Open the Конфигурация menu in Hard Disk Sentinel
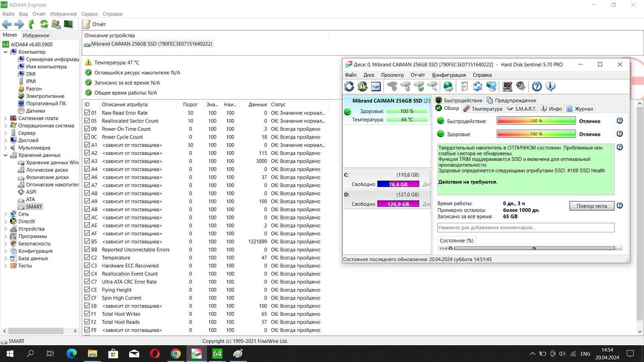This screenshot has height=362, width=644. click(x=449, y=75)
